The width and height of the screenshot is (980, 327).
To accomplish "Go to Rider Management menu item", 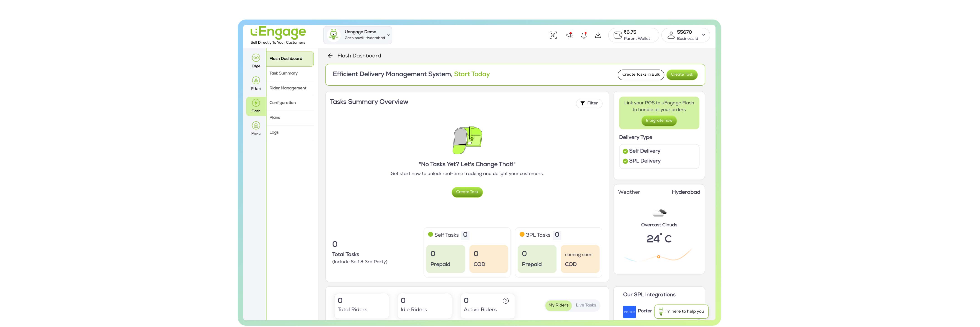I will point(288,88).
